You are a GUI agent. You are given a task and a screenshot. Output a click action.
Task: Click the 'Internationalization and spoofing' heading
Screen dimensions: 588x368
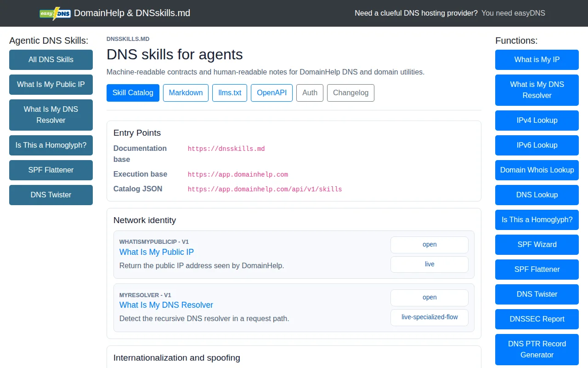(177, 358)
